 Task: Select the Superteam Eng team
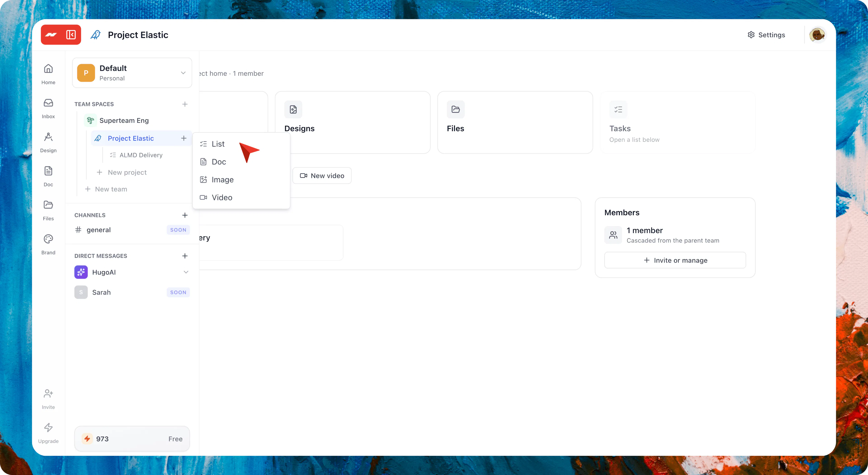[124, 121]
